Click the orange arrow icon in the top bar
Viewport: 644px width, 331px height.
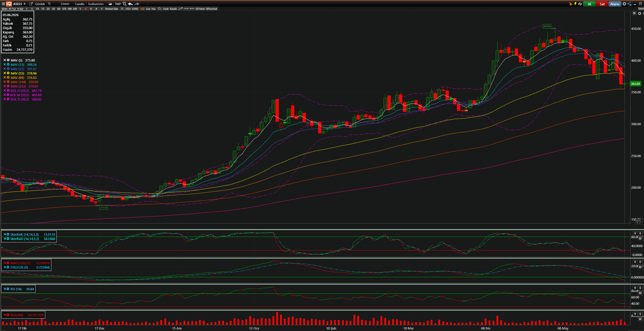[570, 4]
